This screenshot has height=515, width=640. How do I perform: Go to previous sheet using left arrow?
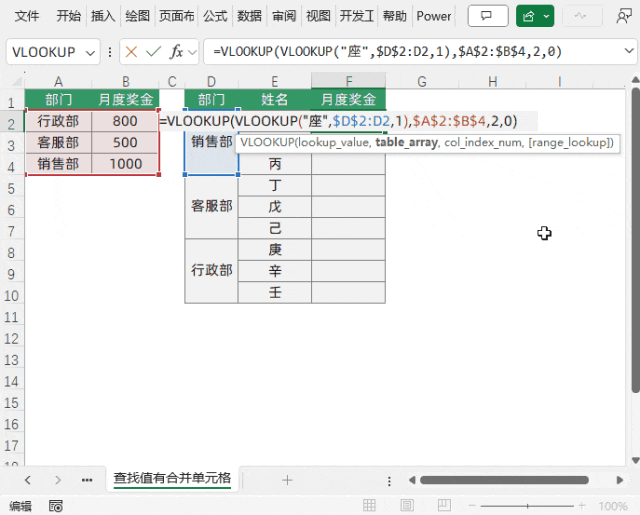[x=27, y=480]
